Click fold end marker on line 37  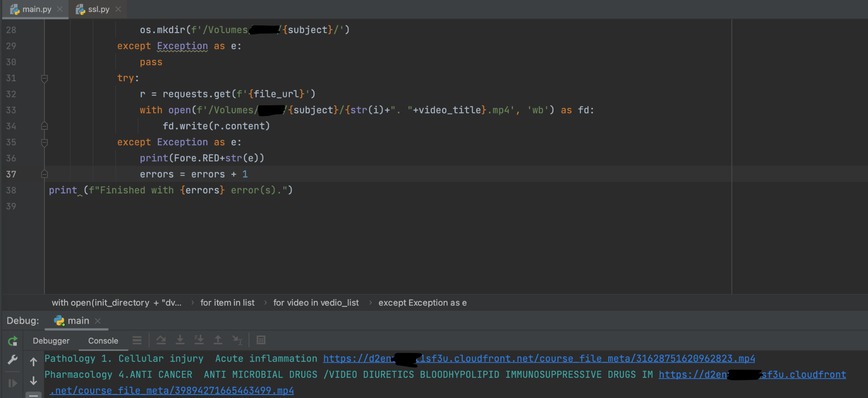coord(44,174)
